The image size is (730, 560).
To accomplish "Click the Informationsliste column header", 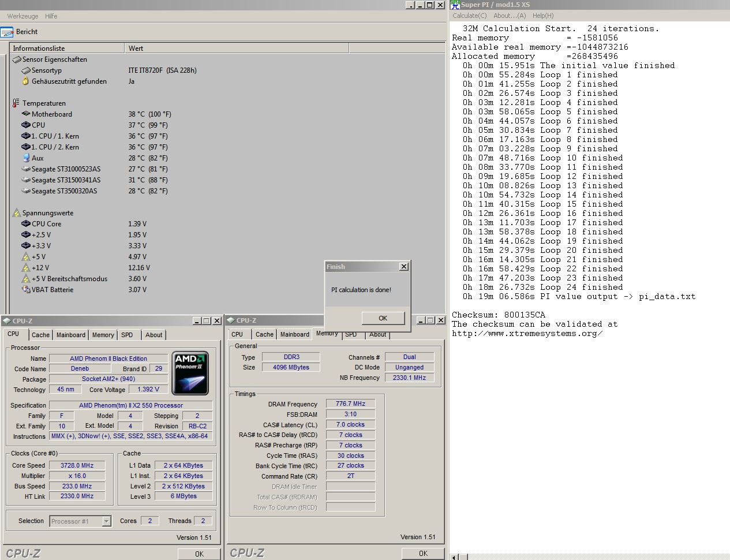I will point(67,48).
